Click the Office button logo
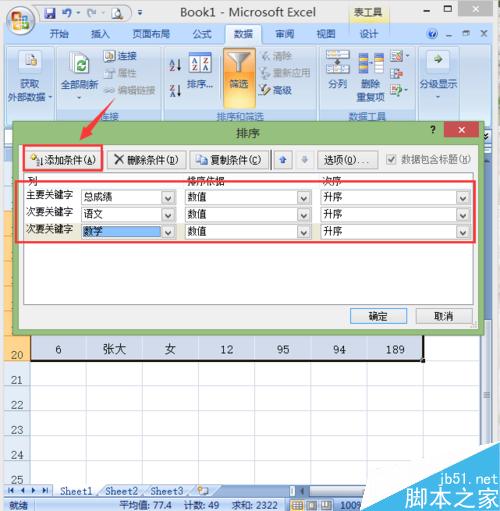Image resolution: width=500 pixels, height=511 pixels. pos(20,20)
